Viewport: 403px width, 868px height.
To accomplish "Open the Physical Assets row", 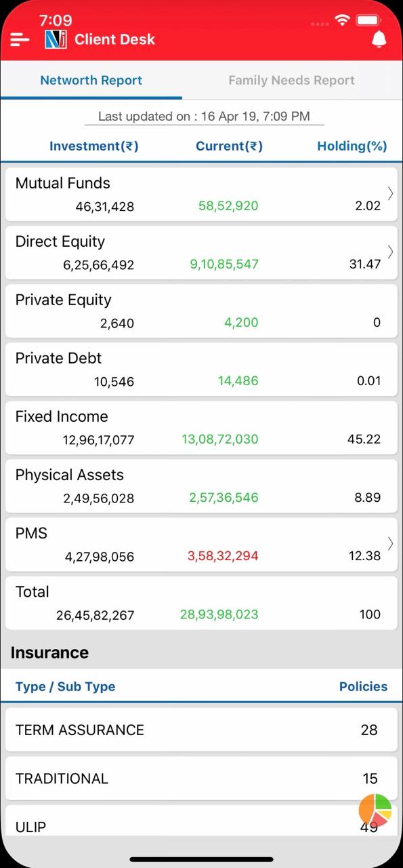I will click(201, 486).
